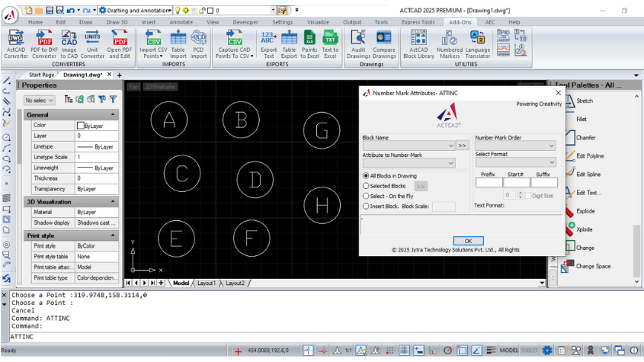Click the Tool Palettes vertical scrollbar
Image resolution: width=644 pixels, height=362 pixels.
[x=636, y=188]
